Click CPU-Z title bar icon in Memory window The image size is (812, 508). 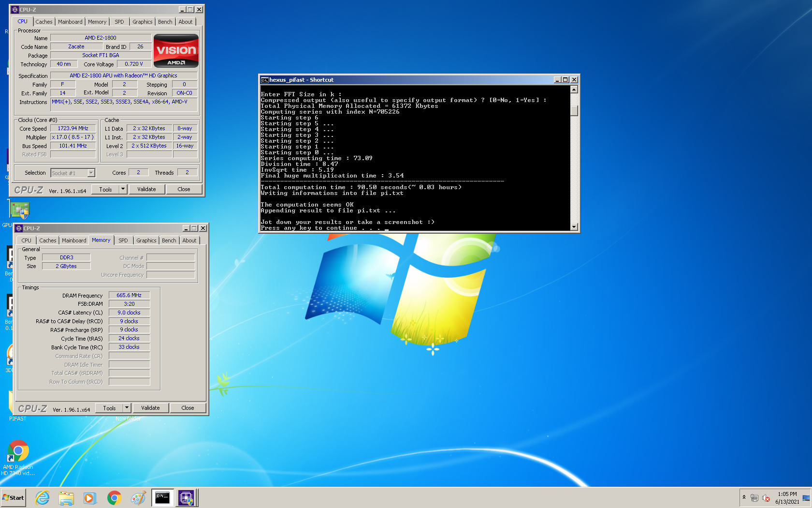[x=19, y=228]
